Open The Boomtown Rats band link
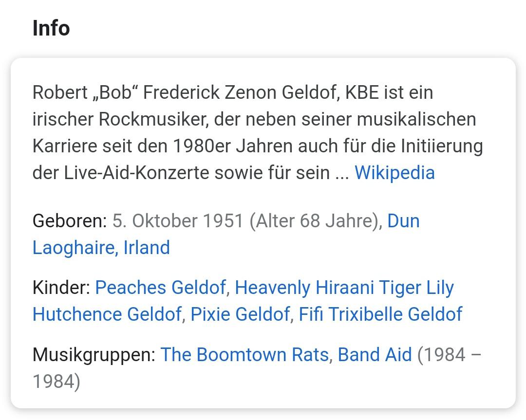 [x=244, y=355]
